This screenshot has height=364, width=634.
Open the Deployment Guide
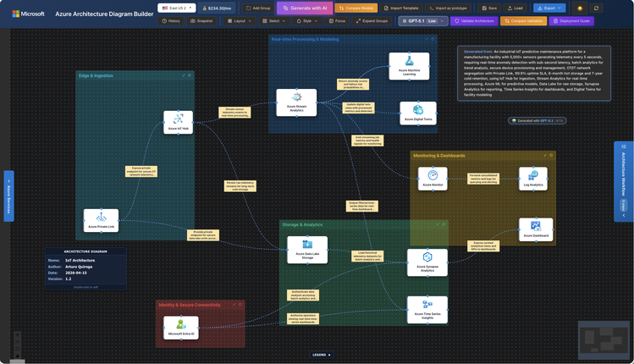tap(571, 21)
